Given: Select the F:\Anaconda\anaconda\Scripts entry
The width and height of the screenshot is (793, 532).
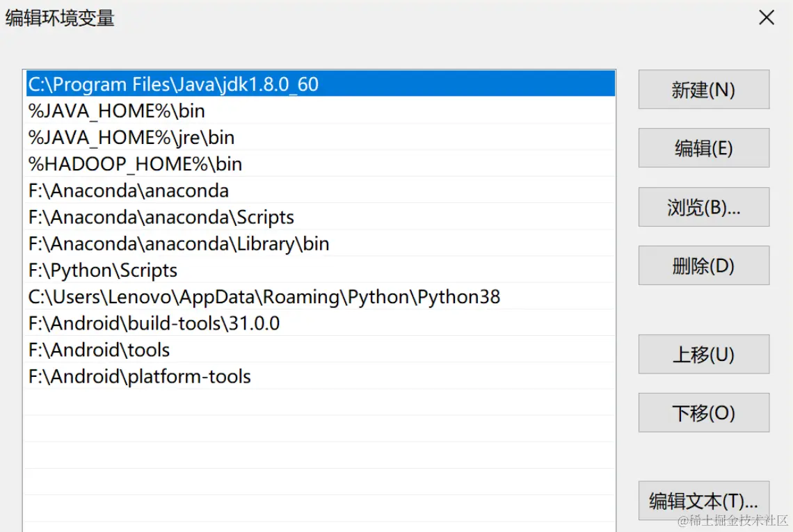Looking at the screenshot, I should (x=320, y=217).
